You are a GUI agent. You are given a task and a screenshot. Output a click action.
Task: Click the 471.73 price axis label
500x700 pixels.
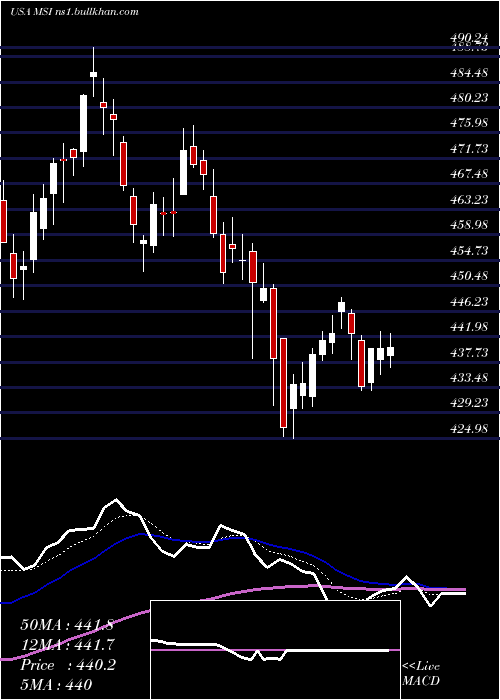click(469, 149)
